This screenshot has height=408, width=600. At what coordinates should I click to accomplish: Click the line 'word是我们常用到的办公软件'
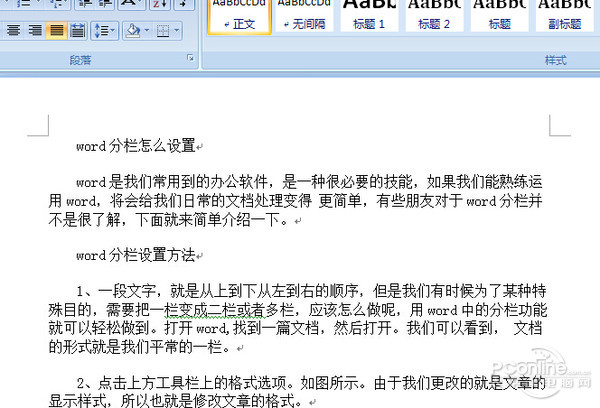pos(309,182)
